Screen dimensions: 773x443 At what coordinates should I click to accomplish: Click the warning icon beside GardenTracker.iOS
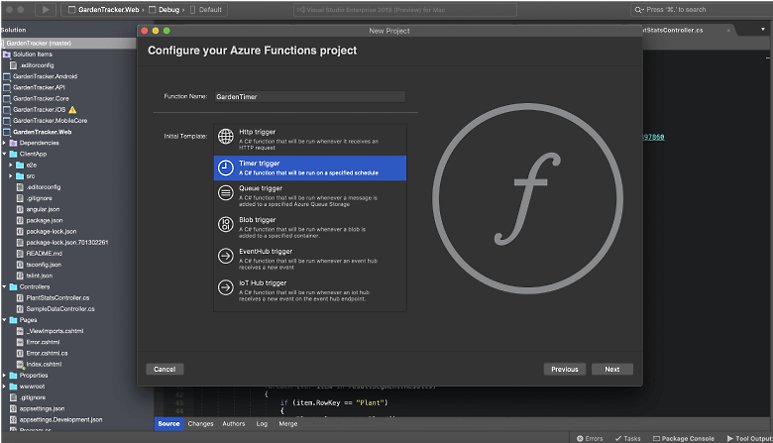(72, 109)
